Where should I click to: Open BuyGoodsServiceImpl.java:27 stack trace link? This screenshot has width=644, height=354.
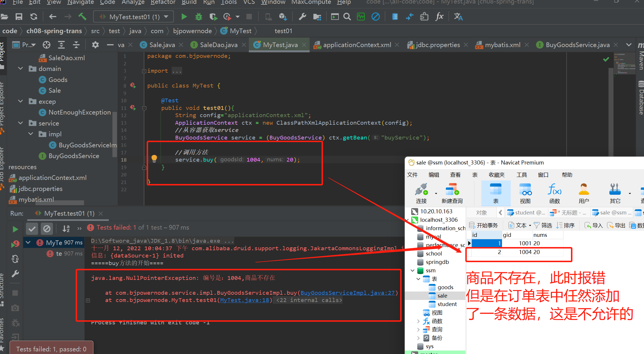tap(347, 293)
